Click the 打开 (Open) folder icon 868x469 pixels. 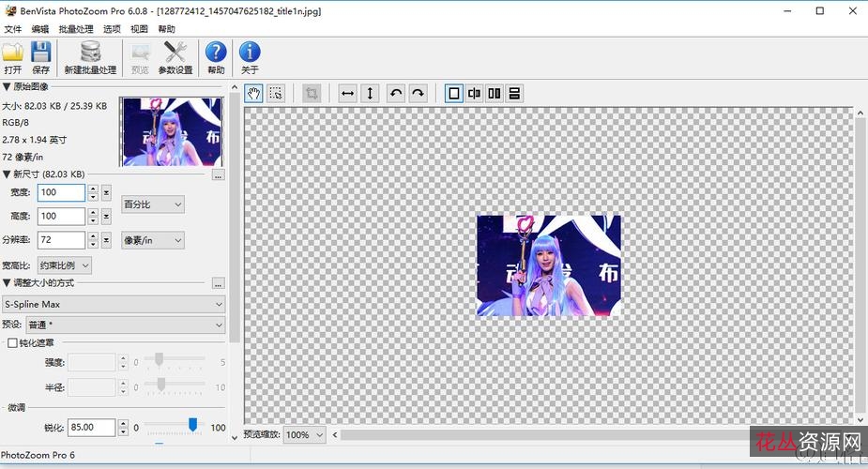click(x=12, y=57)
